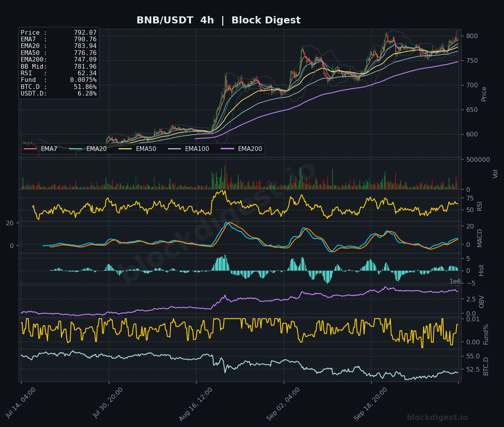Select the Fund rate value 0.0075%
This screenshot has width=504, height=427.
(83, 80)
